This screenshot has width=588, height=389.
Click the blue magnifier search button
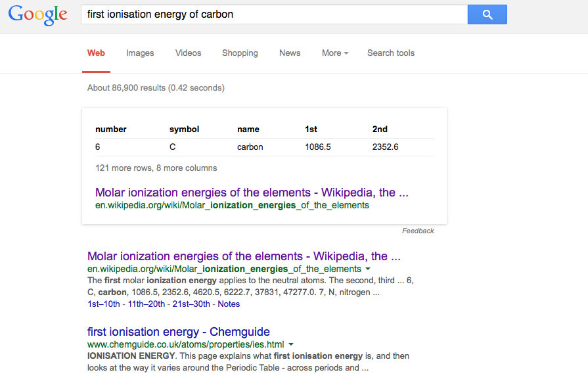point(487,14)
